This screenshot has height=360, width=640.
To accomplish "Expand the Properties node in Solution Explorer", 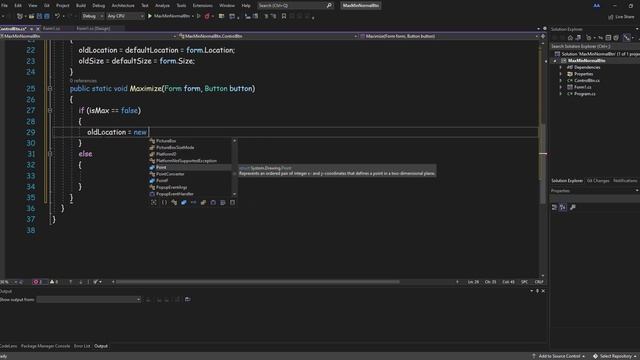I will (560, 74).
